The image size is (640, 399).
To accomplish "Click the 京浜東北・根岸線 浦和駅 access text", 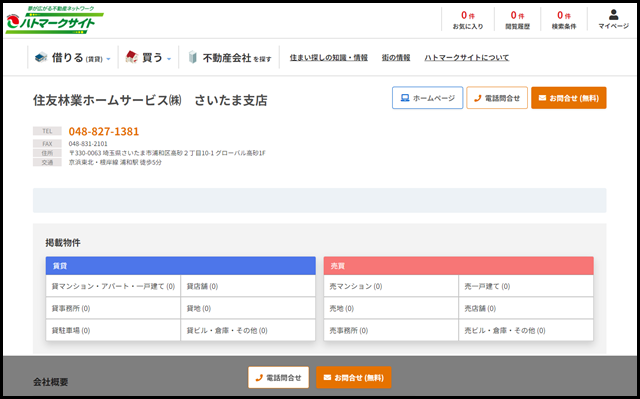I will click(x=115, y=162).
